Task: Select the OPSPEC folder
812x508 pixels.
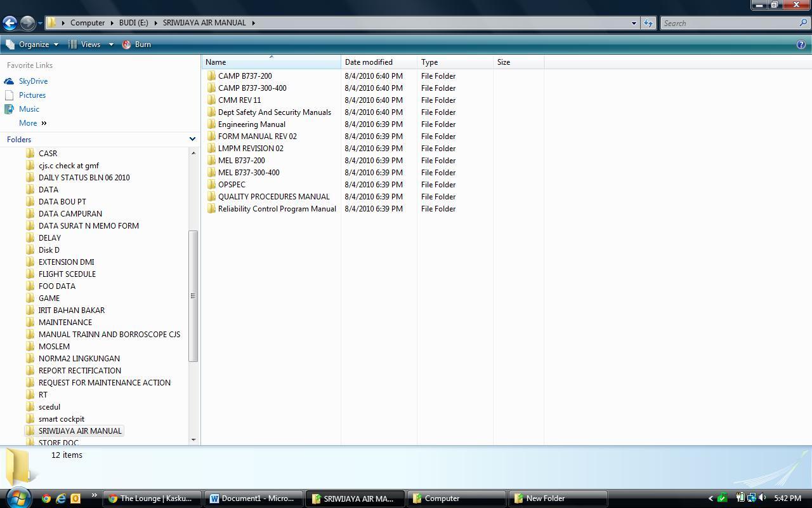Action: tap(232, 185)
